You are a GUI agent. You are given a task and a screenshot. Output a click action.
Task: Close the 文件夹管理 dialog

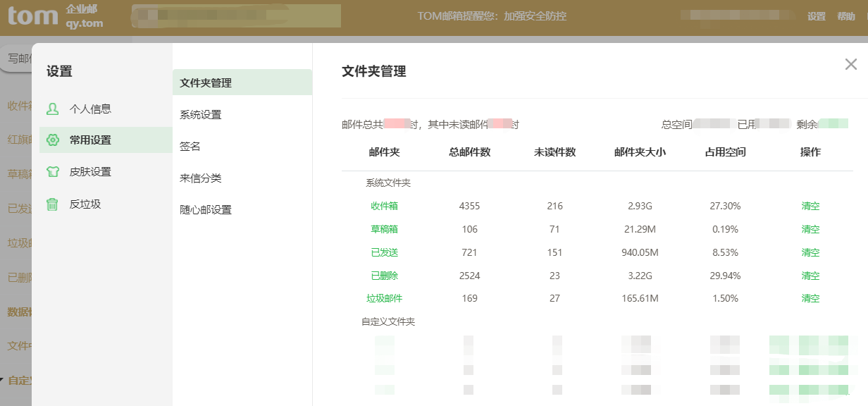coord(851,64)
